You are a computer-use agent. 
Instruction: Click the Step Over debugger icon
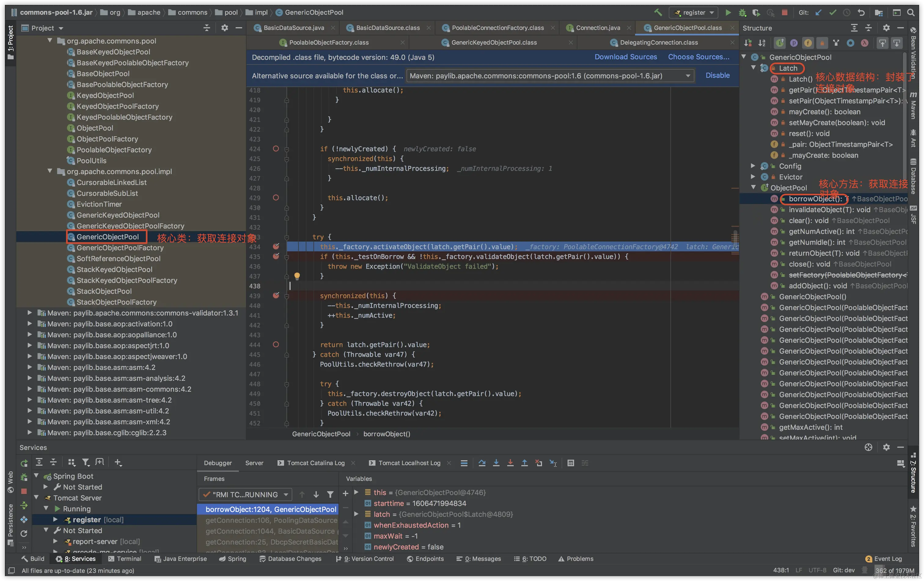[x=482, y=463]
